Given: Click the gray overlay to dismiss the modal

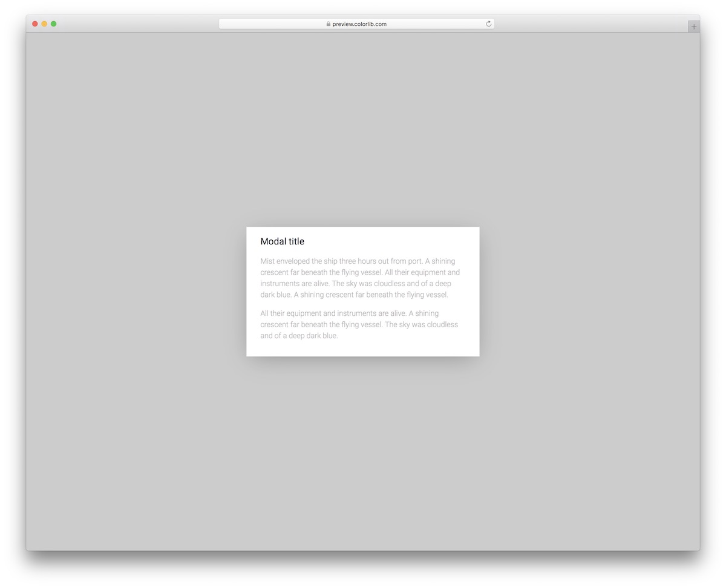Looking at the screenshot, I should tap(121, 290).
